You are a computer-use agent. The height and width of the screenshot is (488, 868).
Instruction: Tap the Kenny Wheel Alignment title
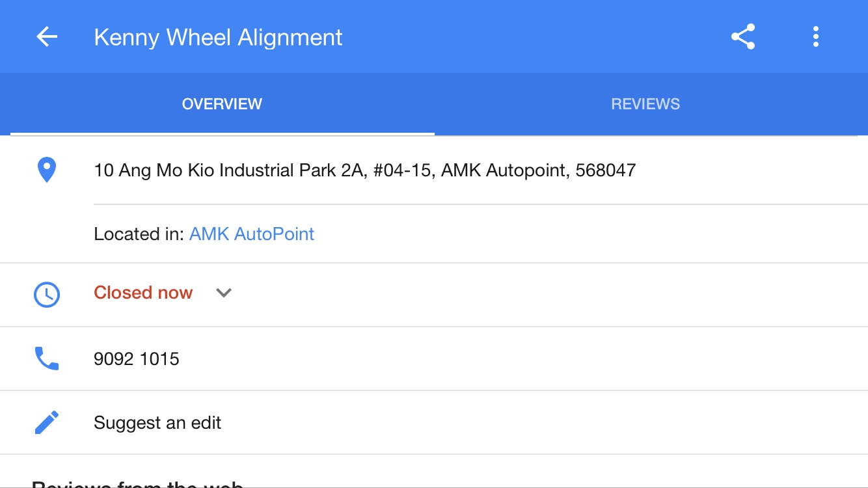(x=218, y=38)
